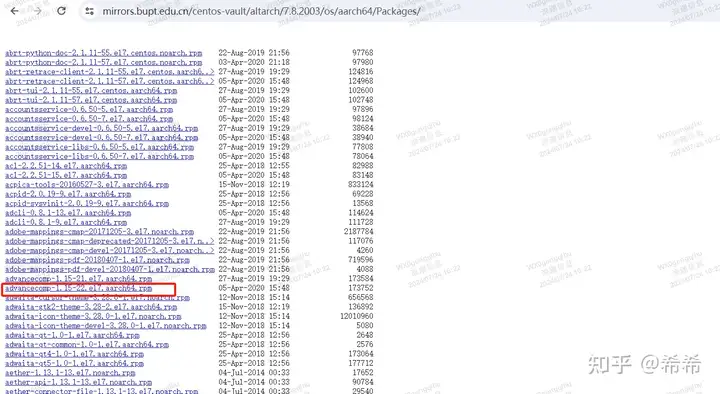Open adwaita-qt4-1.0-1.el7.aarch64.rpm link
Screen dimensions: 720x394
[x=74, y=354]
